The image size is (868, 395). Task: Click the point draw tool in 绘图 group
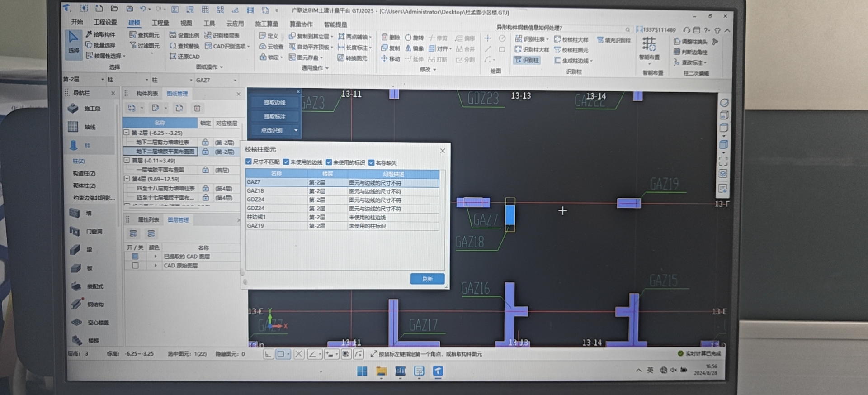(488, 38)
